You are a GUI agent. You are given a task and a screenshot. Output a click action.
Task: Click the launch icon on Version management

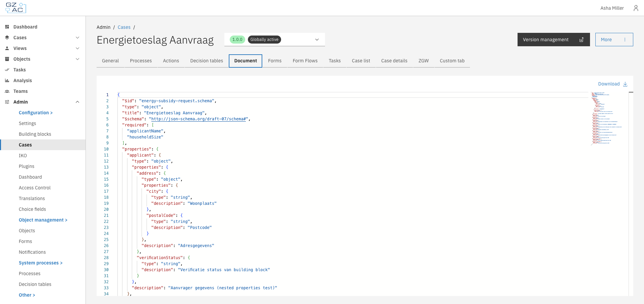point(582,40)
